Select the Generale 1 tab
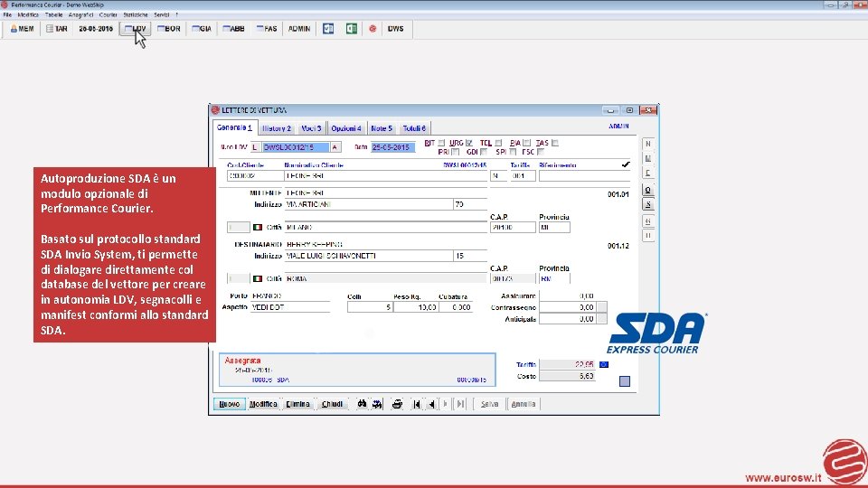Viewport: 868px width, 488px height. (235, 127)
